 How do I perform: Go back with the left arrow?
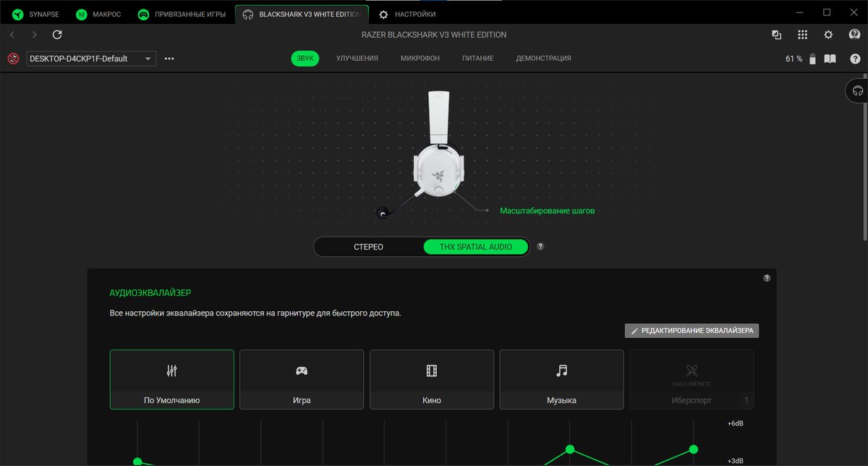pyautogui.click(x=12, y=35)
